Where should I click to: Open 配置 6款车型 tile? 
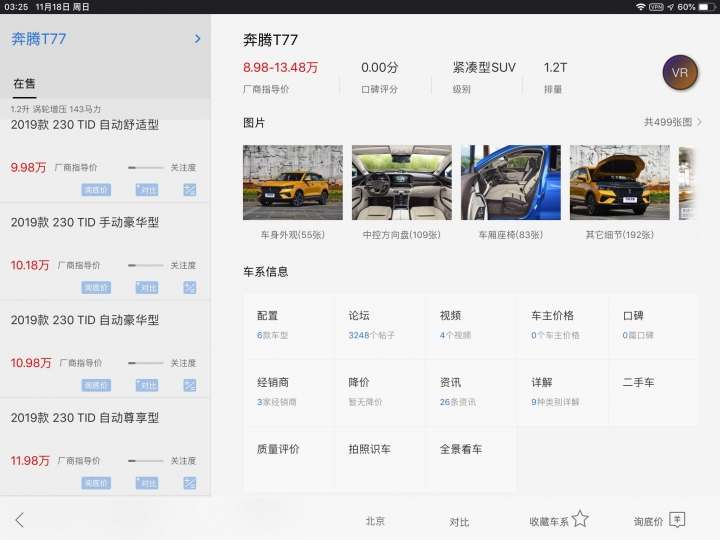289,326
